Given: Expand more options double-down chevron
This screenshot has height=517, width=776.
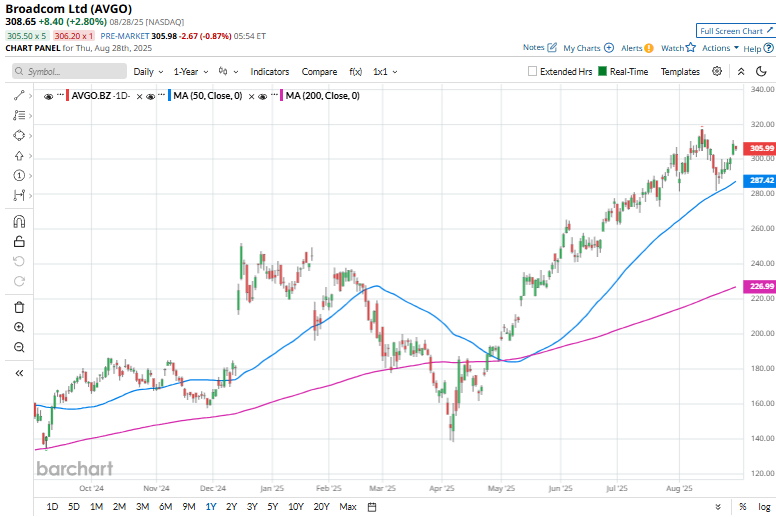Looking at the screenshot, I should tap(718, 507).
